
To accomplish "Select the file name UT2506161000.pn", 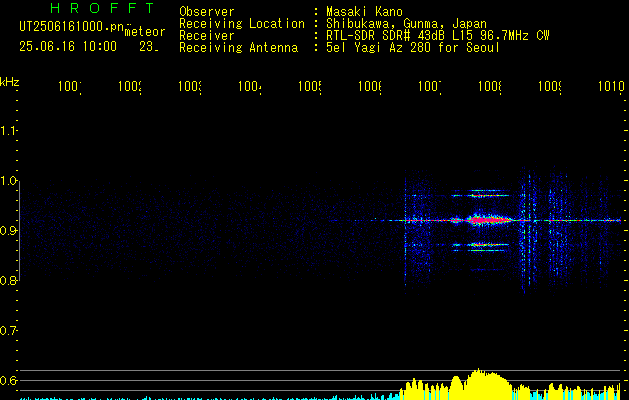I will [x=72, y=27].
